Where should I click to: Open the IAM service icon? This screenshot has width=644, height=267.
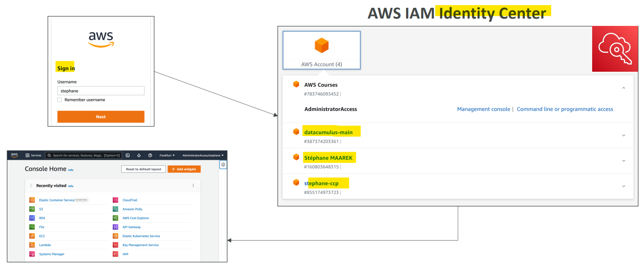coord(115,254)
